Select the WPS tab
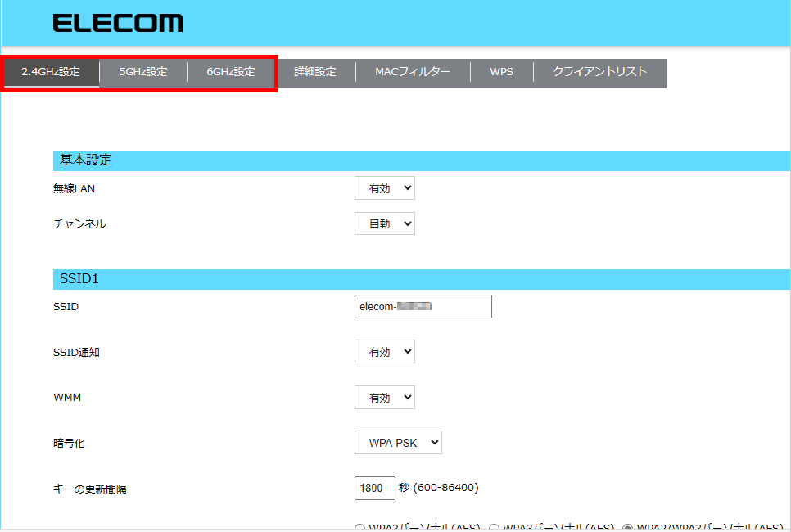 pyautogui.click(x=502, y=72)
